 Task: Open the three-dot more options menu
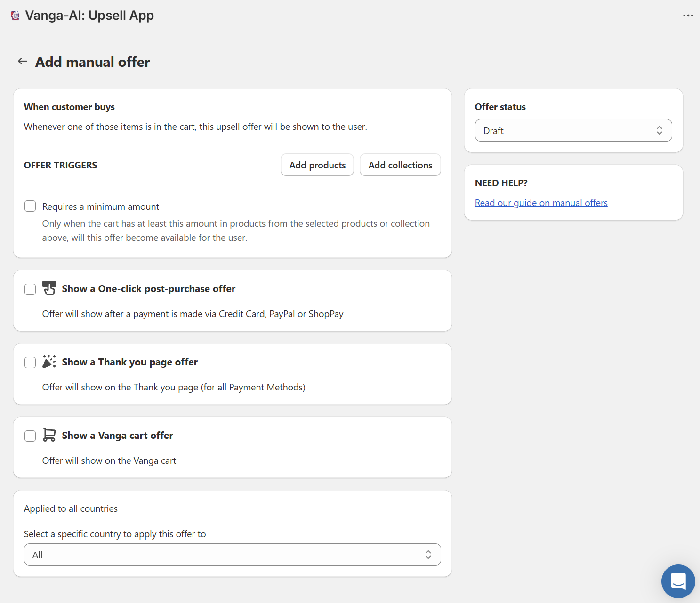pyautogui.click(x=688, y=16)
